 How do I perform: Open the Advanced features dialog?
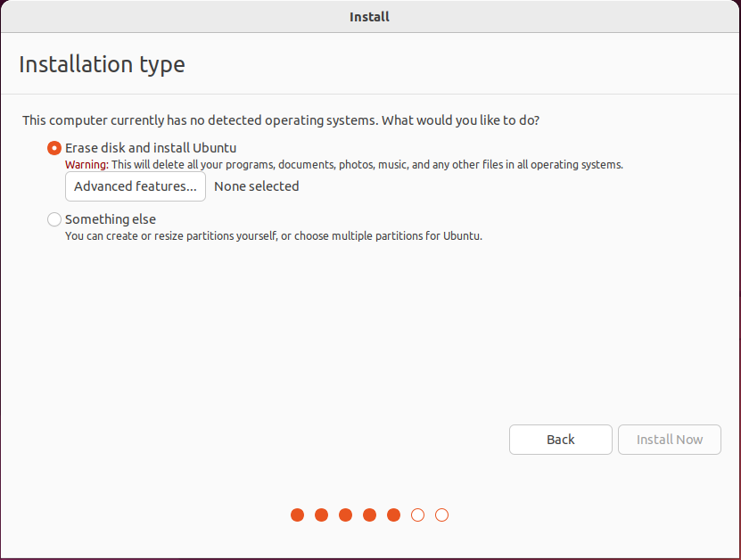(136, 186)
